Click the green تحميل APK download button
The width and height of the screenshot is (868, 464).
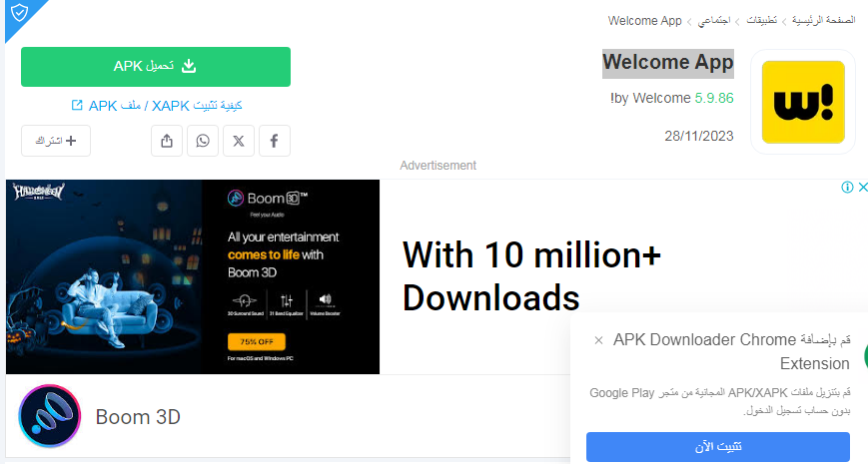click(x=156, y=67)
